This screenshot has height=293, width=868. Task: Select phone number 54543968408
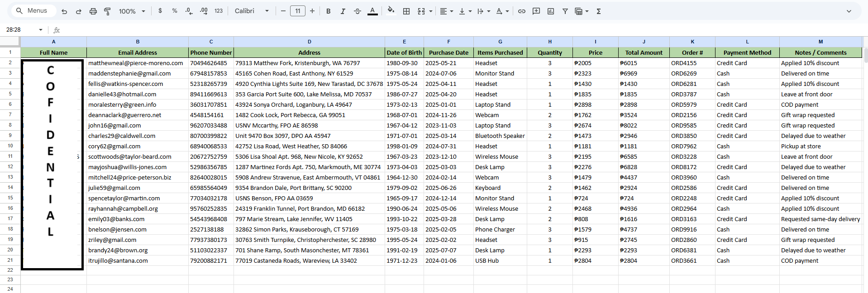click(211, 219)
